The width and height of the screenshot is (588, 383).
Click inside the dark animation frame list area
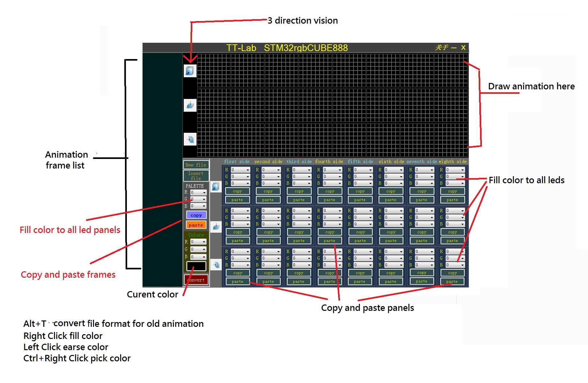tap(162, 170)
